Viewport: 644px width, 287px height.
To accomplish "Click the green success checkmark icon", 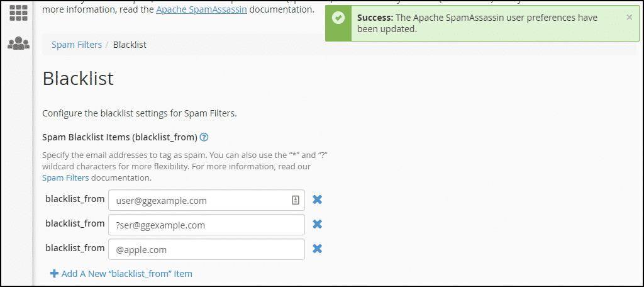I will (338, 18).
